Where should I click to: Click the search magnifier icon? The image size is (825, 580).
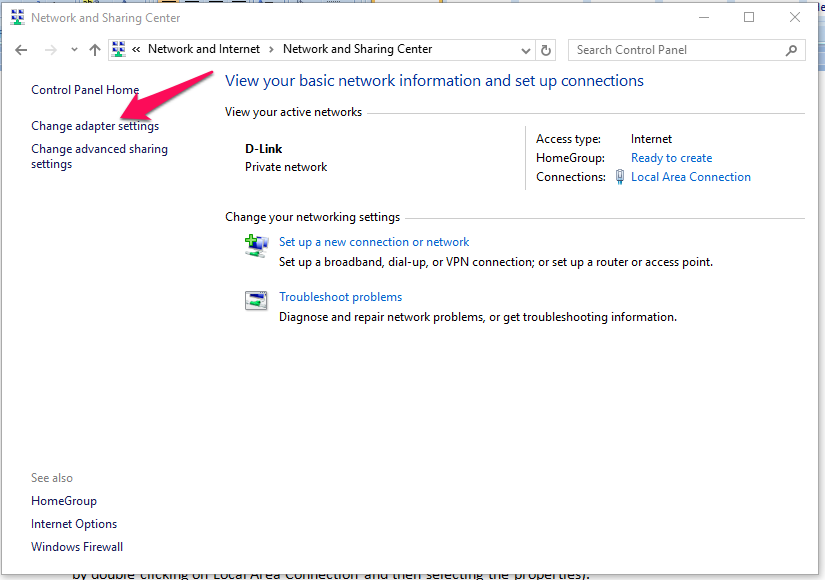pyautogui.click(x=791, y=49)
